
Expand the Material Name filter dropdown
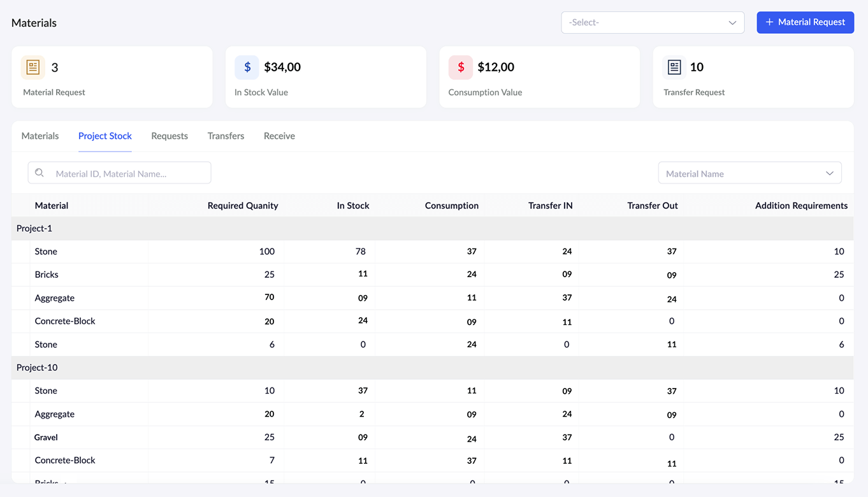tap(749, 173)
